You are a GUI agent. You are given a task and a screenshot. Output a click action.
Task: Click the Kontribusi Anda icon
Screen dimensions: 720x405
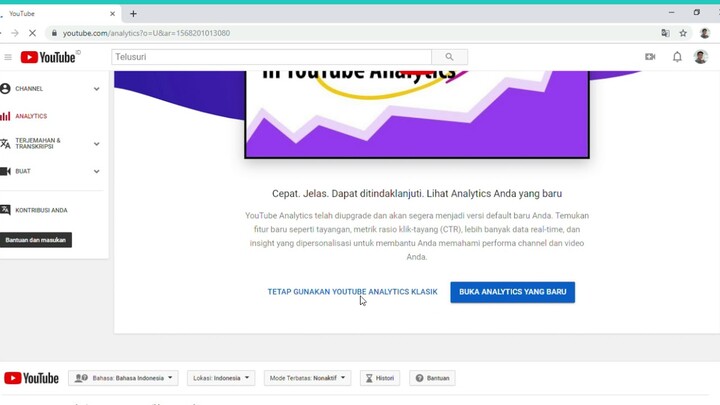(x=6, y=210)
